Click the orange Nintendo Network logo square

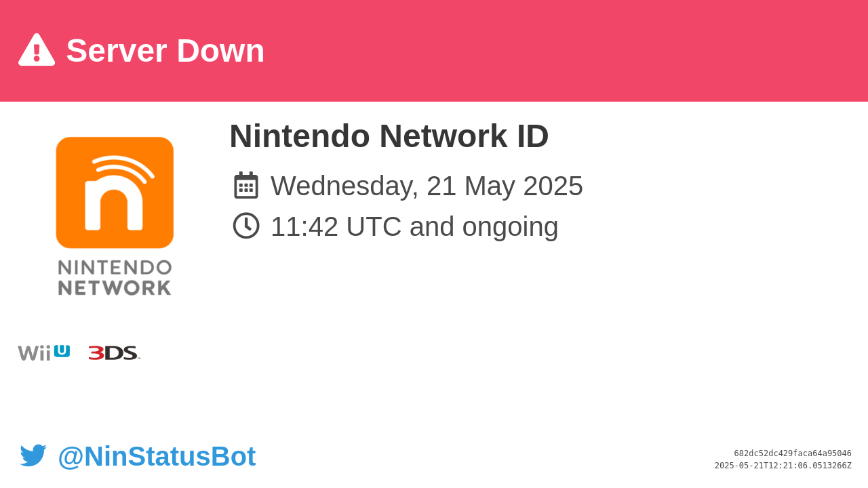click(115, 192)
